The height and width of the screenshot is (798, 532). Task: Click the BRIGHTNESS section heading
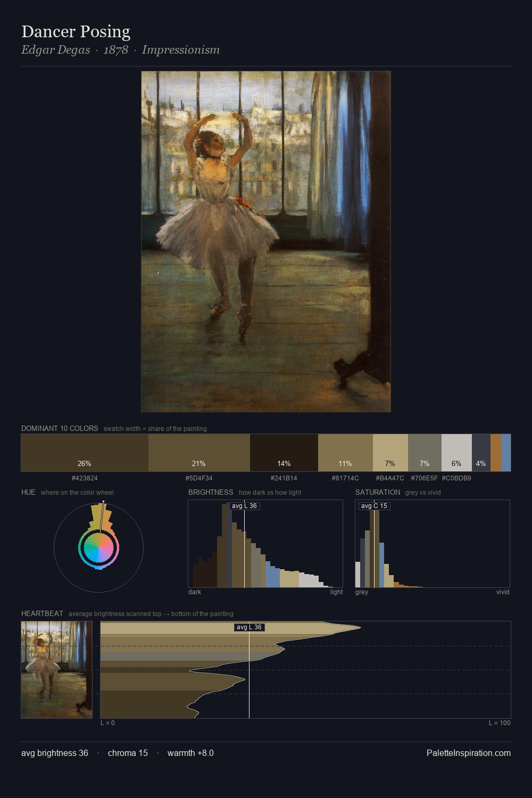coord(211,492)
